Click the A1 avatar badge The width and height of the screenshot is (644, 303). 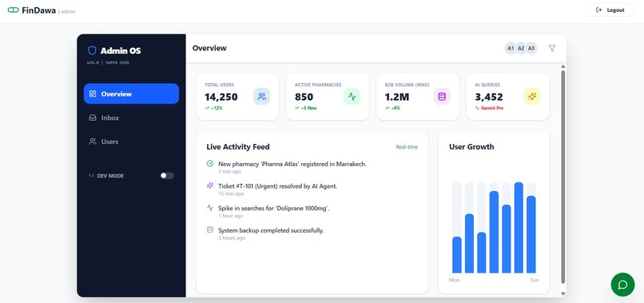coord(511,49)
